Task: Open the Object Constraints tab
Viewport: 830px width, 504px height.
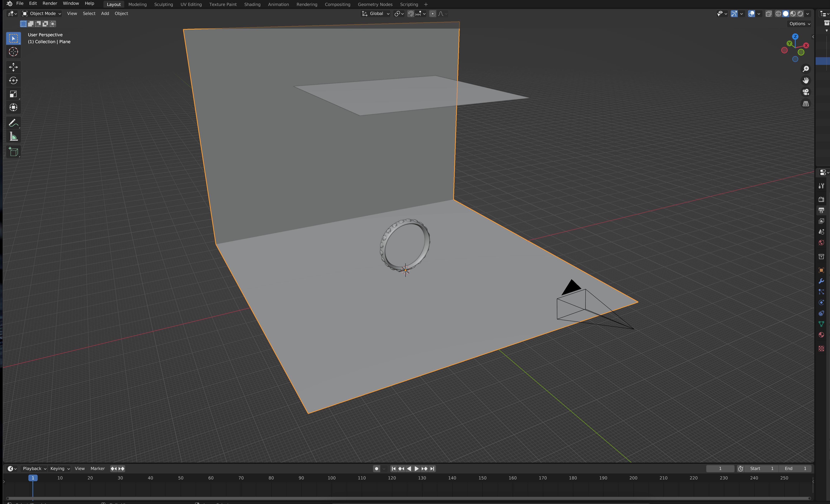Action: coord(821,313)
